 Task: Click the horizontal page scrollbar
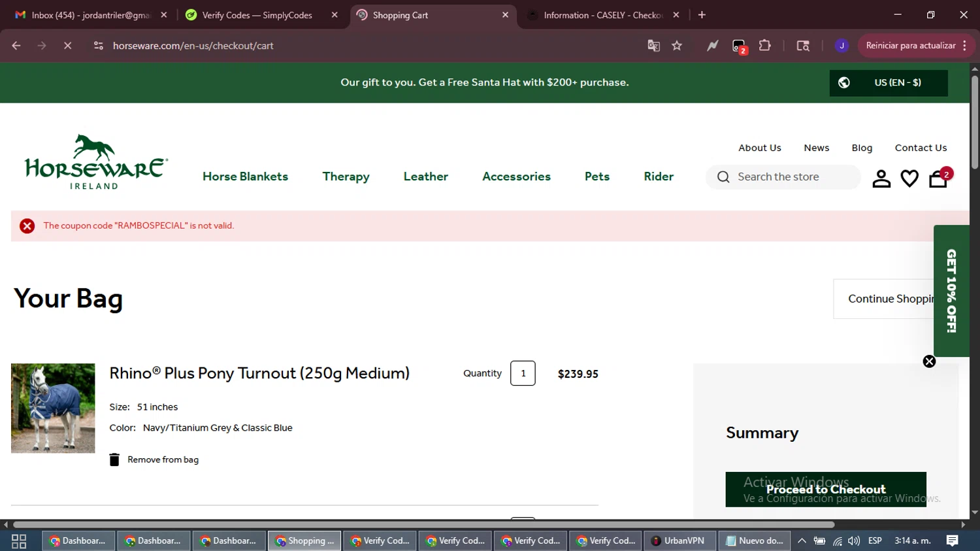[423, 524]
